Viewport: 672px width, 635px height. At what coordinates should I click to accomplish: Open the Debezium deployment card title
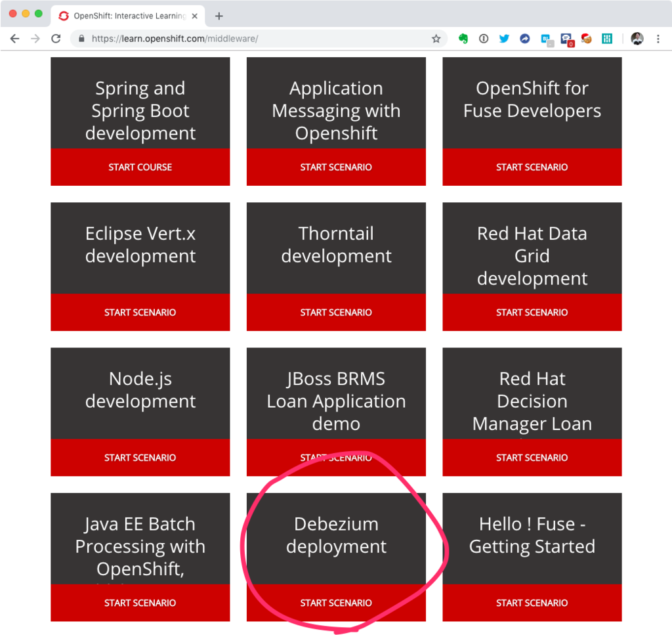336,536
